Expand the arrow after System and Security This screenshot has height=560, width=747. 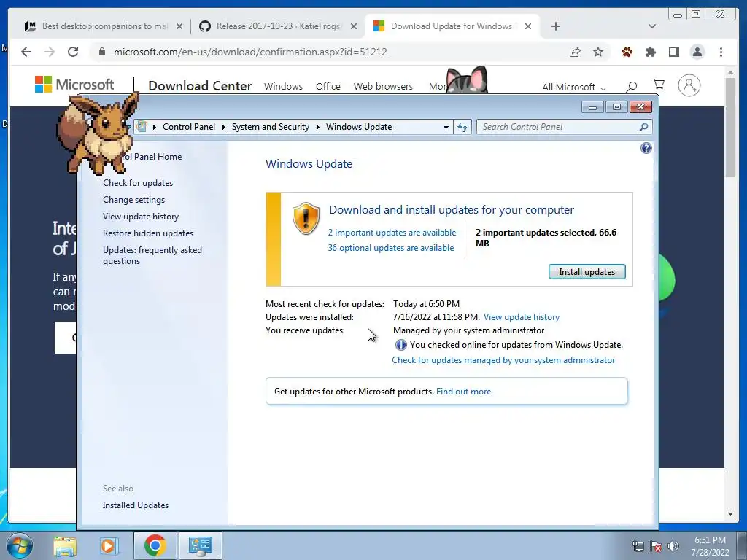click(318, 127)
